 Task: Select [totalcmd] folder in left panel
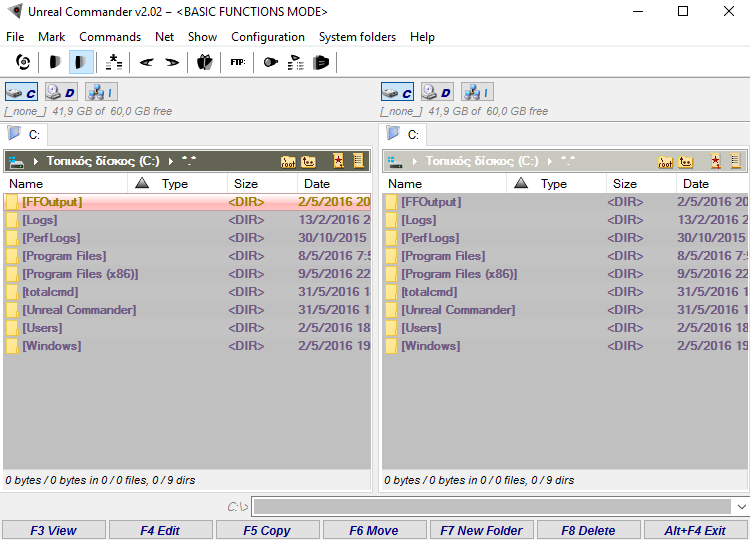(x=187, y=292)
